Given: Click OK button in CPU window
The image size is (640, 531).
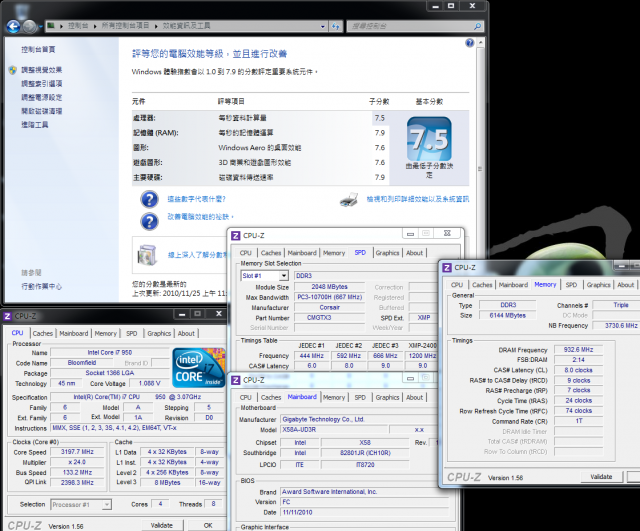Looking at the screenshot, I should [x=208, y=526].
